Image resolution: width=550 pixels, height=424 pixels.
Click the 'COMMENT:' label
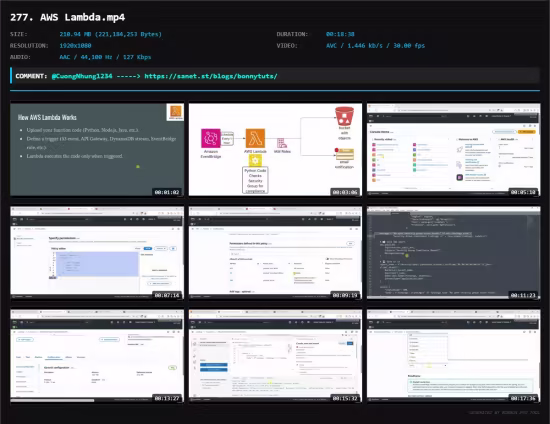[31, 76]
